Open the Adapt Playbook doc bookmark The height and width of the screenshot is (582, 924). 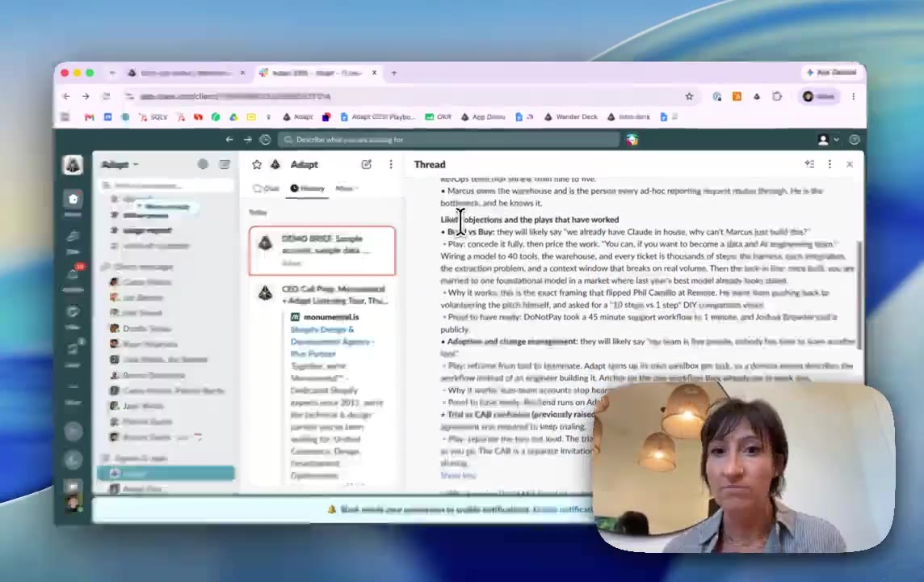(378, 116)
